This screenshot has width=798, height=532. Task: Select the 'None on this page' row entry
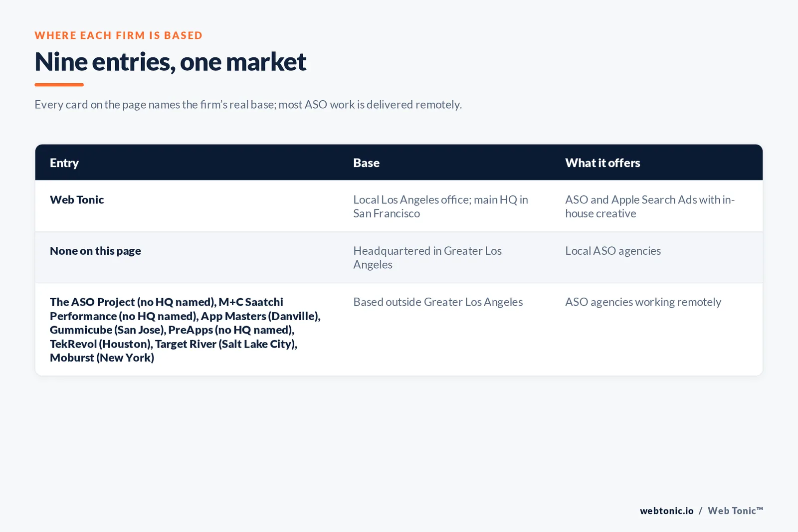pos(95,251)
